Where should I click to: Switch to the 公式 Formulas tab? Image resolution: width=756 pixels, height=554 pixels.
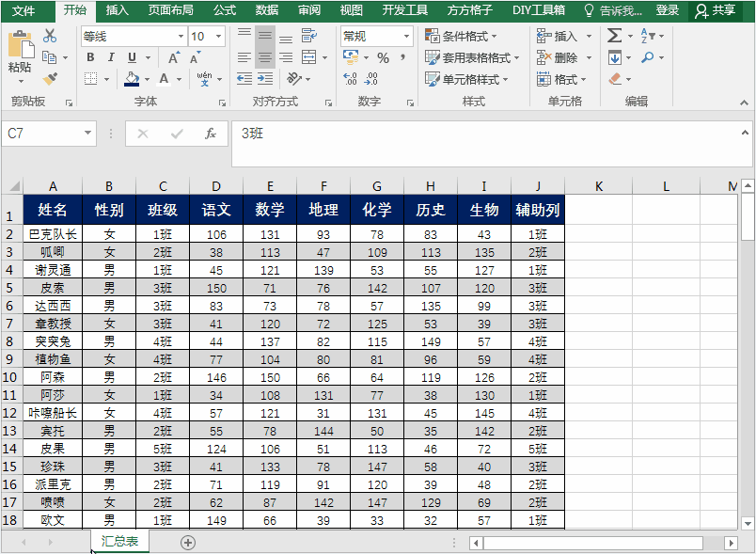pos(225,10)
